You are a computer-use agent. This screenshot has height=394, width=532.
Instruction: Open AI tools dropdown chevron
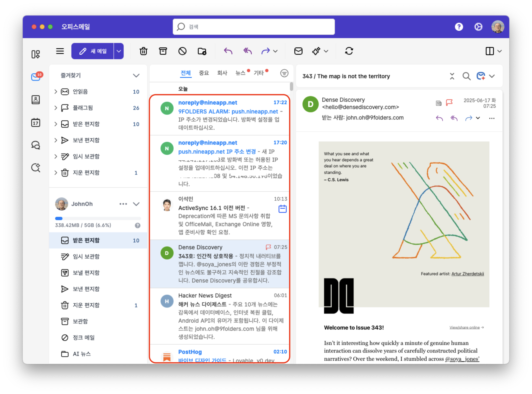click(326, 51)
